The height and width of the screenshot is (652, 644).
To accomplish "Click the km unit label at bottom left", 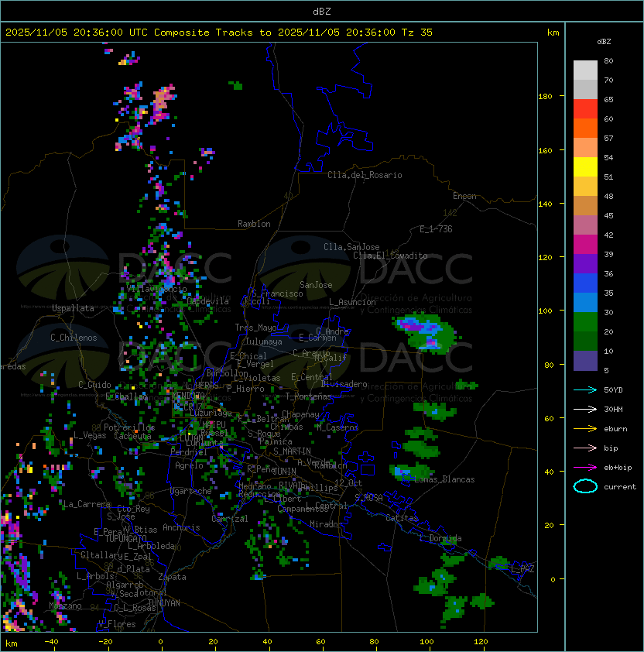I will (x=12, y=643).
